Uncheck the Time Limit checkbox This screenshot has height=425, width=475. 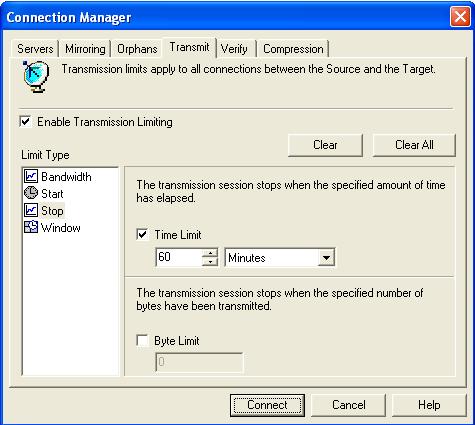[x=142, y=234]
